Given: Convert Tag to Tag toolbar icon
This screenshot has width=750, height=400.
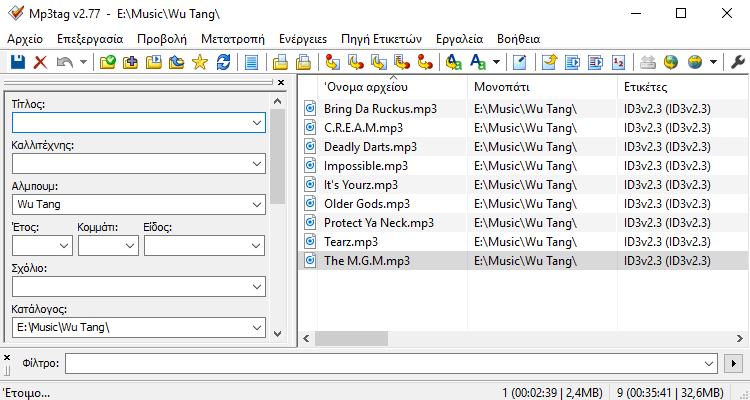Looking at the screenshot, I should pos(425,62).
